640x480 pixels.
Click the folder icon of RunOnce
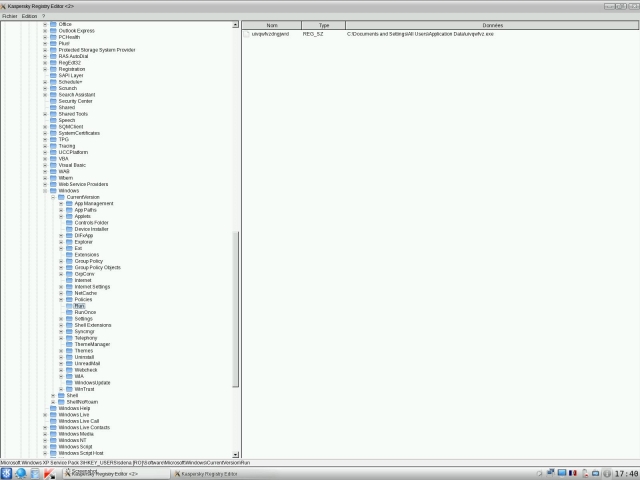(x=69, y=312)
